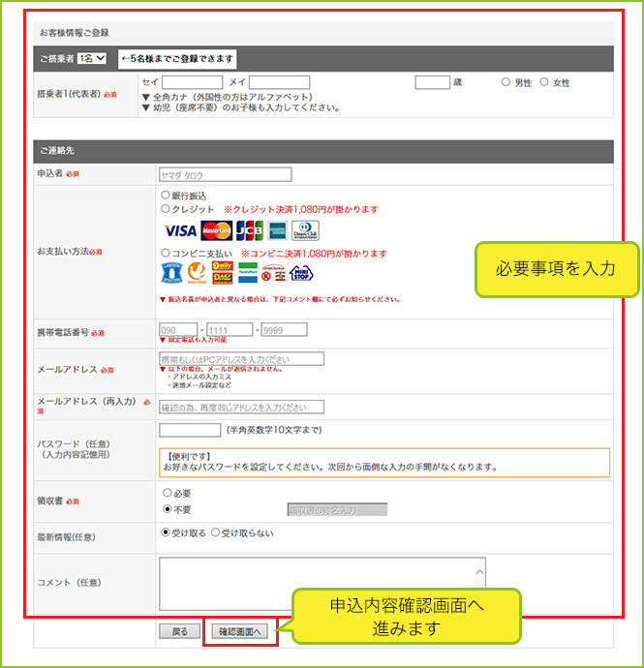Select 受け取る for latest news
Viewport: 644px width, 668px height.
166,532
